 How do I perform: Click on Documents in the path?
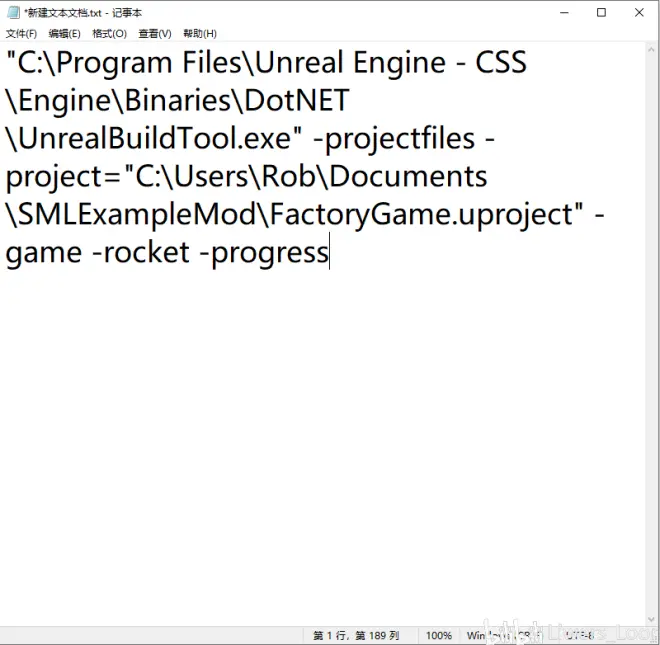[x=408, y=176]
